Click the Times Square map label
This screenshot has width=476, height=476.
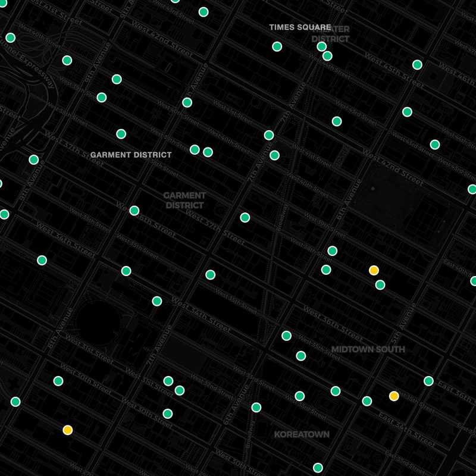coord(300,27)
